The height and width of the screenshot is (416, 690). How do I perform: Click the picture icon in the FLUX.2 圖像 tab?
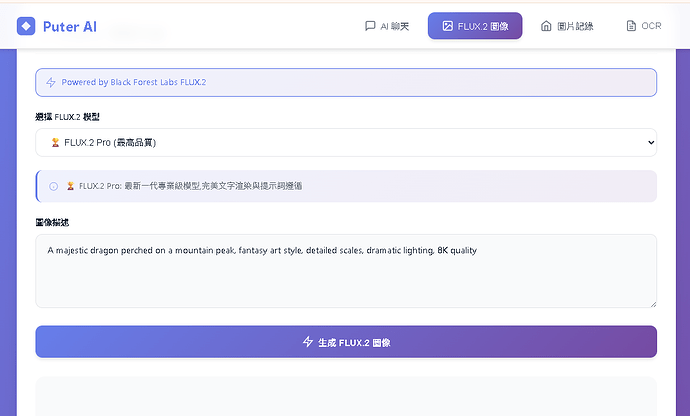[x=448, y=26]
